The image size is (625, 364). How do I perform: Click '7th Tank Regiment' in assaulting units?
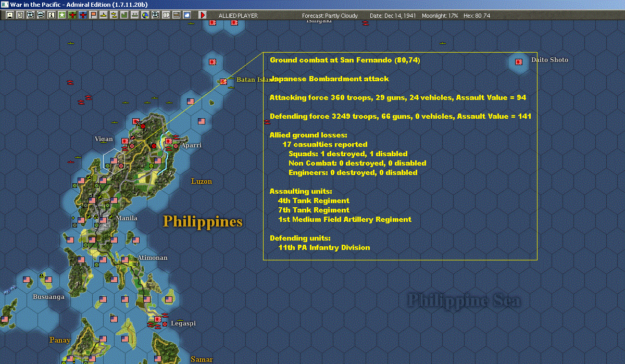click(314, 210)
